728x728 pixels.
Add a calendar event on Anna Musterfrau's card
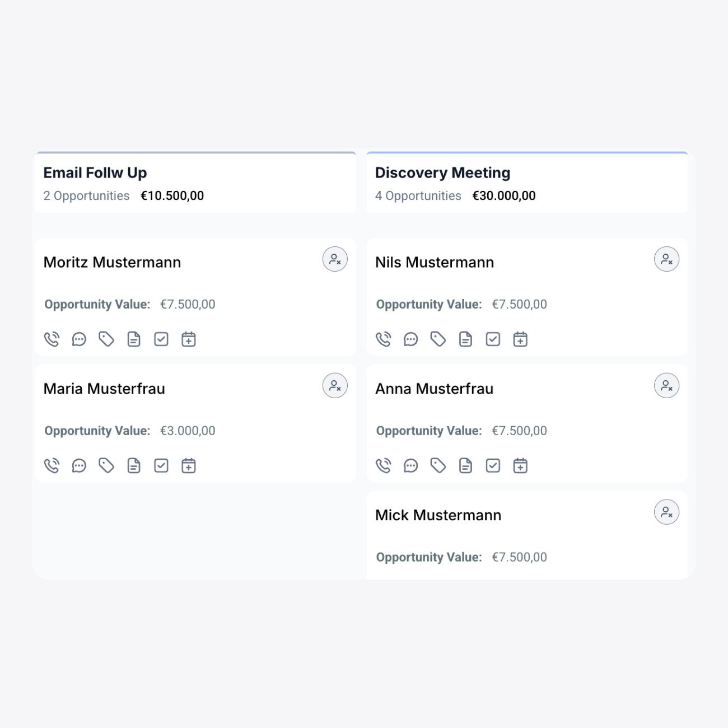[x=520, y=465]
